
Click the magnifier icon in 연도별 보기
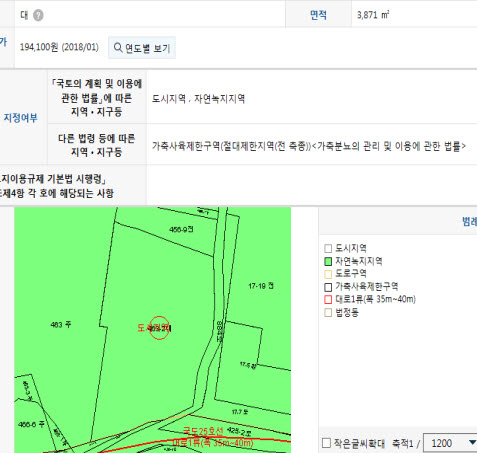point(118,47)
